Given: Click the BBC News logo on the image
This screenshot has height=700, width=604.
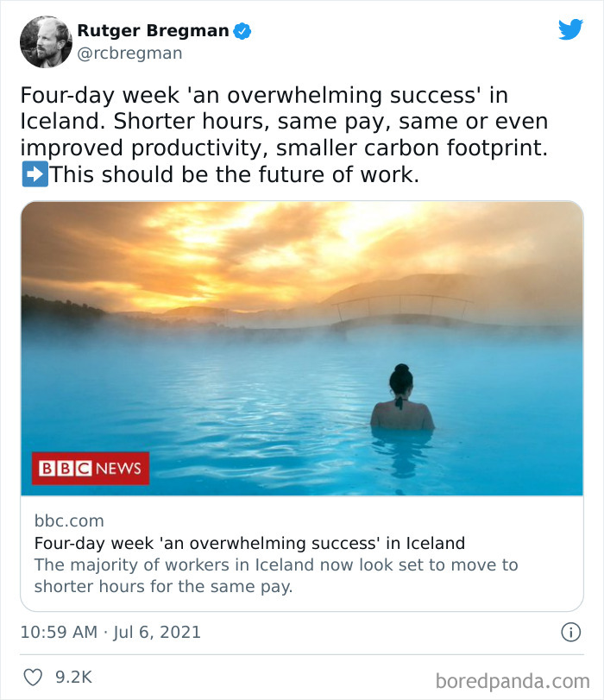Looking at the screenshot, I should coord(89,469).
